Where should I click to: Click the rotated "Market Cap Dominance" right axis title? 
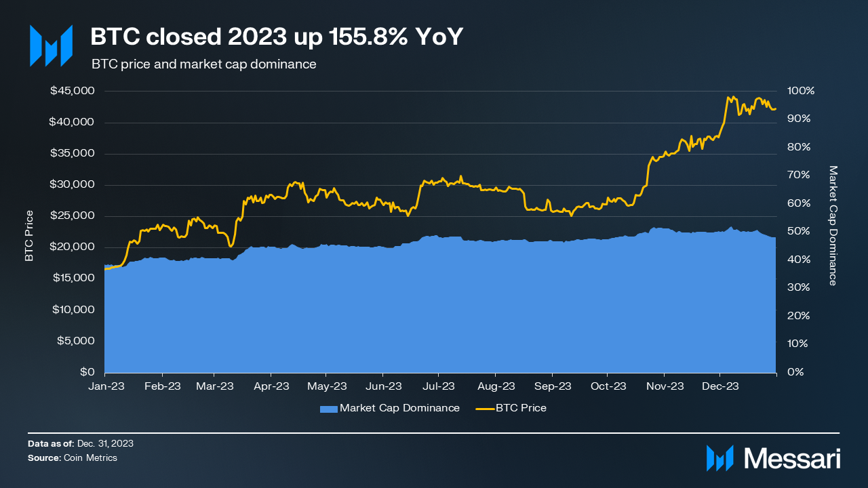click(x=833, y=226)
